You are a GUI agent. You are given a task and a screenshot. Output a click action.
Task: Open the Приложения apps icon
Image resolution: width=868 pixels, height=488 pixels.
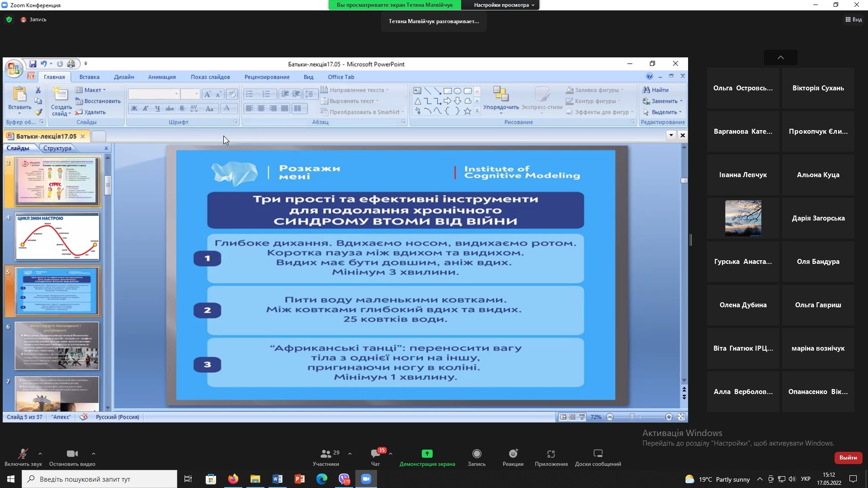pos(551,454)
